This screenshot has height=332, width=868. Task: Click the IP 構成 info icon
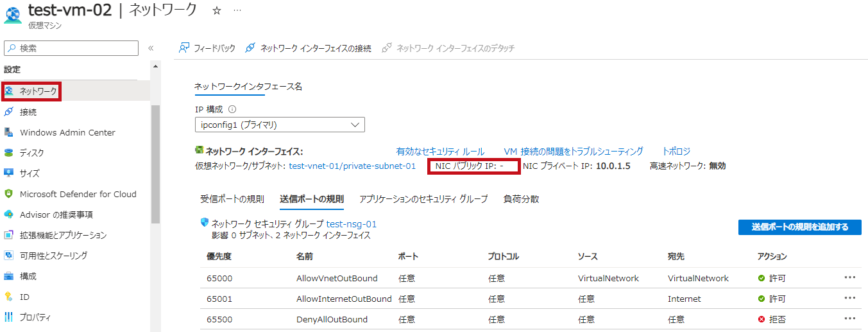(x=232, y=109)
